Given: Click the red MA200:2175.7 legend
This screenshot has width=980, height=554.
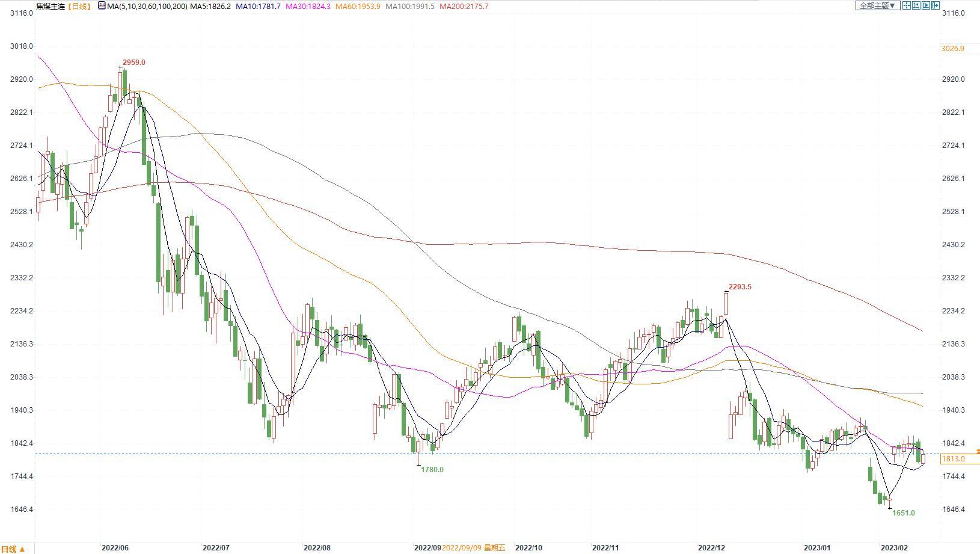Looking at the screenshot, I should (x=464, y=7).
